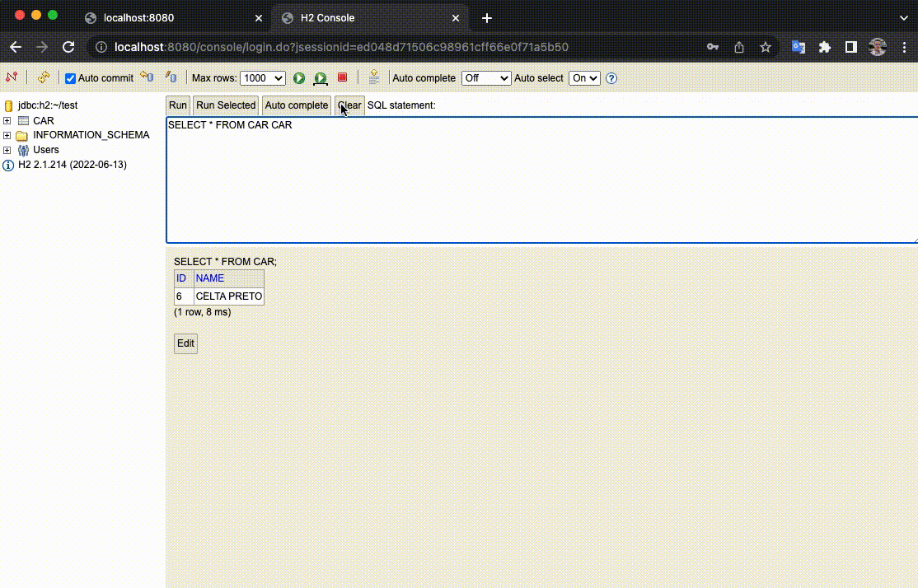Screen dimensions: 918x588
Task: Click the share page icon
Action: tap(739, 47)
